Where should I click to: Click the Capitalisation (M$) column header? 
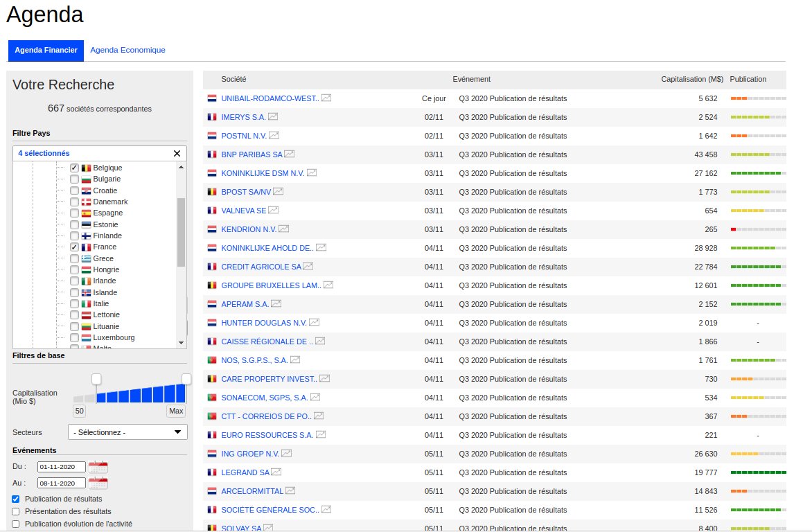[x=692, y=79]
